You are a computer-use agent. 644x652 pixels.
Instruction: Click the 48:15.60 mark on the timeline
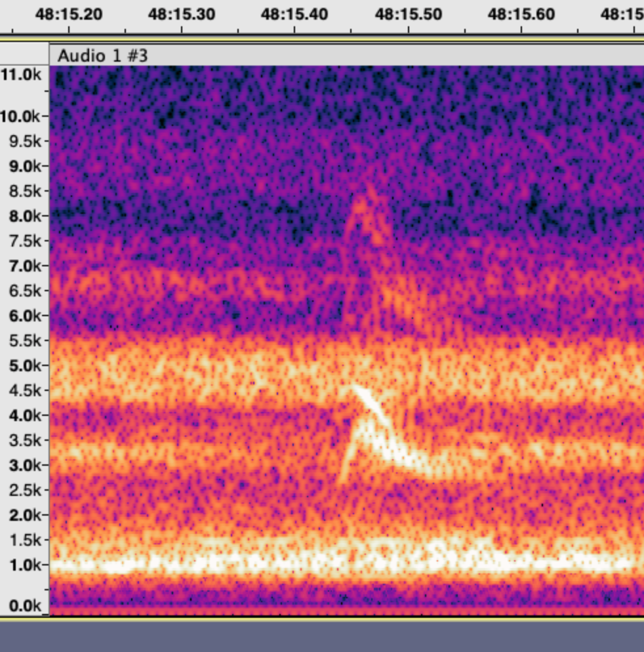tap(521, 14)
